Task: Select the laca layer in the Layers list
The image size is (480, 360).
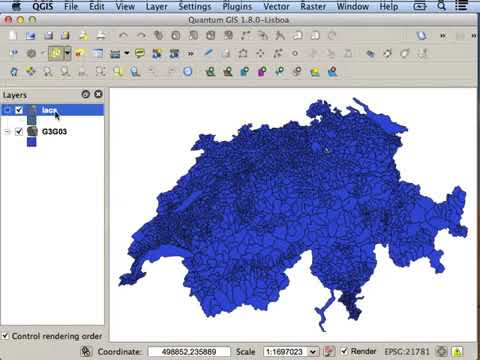Action: click(53, 110)
